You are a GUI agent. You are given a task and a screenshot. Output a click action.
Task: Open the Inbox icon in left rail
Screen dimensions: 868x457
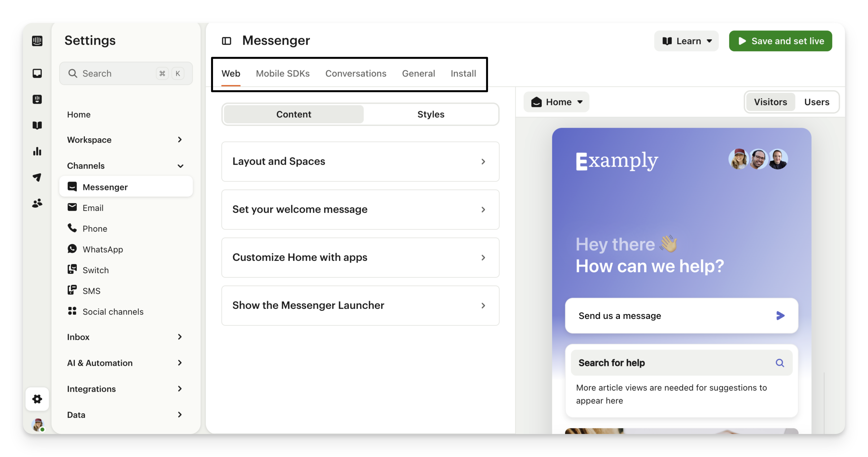click(x=37, y=73)
